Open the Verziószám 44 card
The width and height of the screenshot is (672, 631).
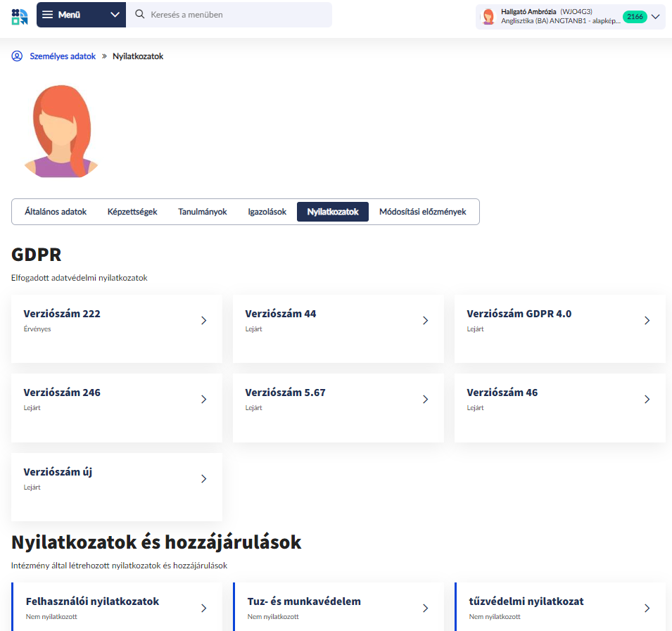tap(338, 329)
